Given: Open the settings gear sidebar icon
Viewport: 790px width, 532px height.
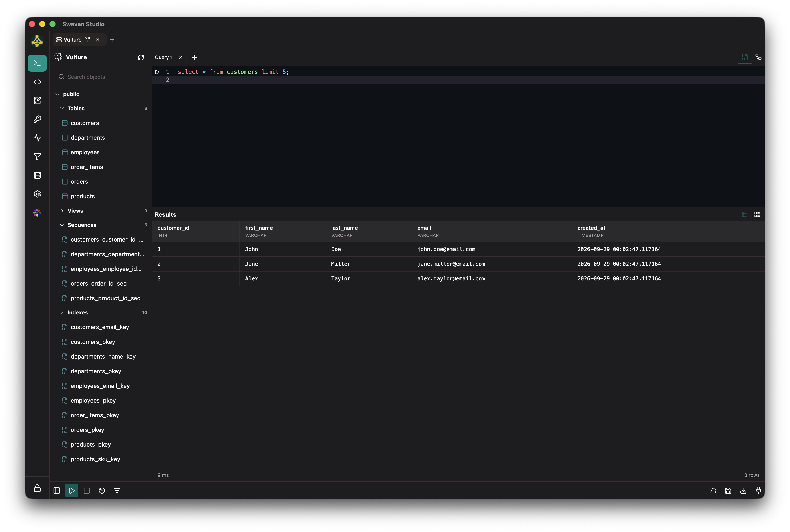Looking at the screenshot, I should point(37,194).
